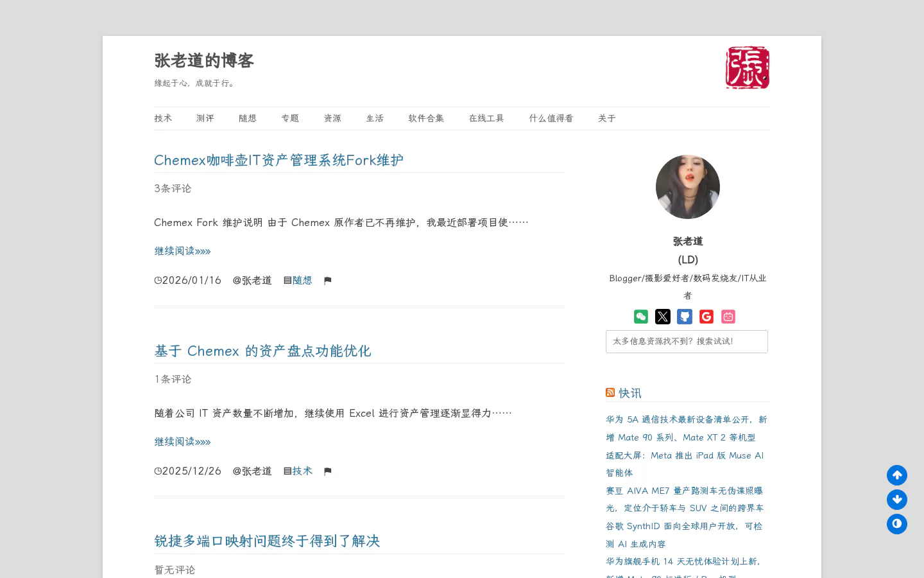This screenshot has height=578, width=924.
Task: Click the search box 太多信息资源找不到
Action: point(687,342)
